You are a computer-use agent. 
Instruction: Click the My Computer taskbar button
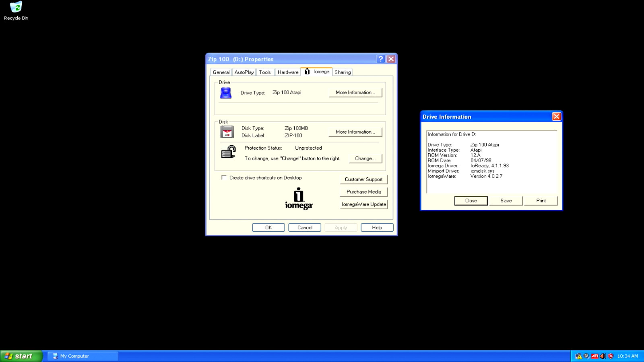83,356
